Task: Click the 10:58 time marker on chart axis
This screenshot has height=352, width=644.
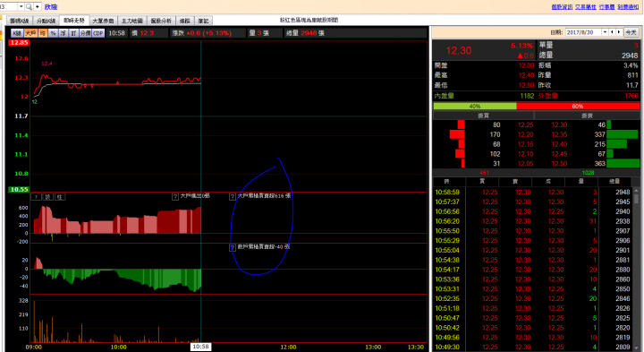Action: point(201,347)
